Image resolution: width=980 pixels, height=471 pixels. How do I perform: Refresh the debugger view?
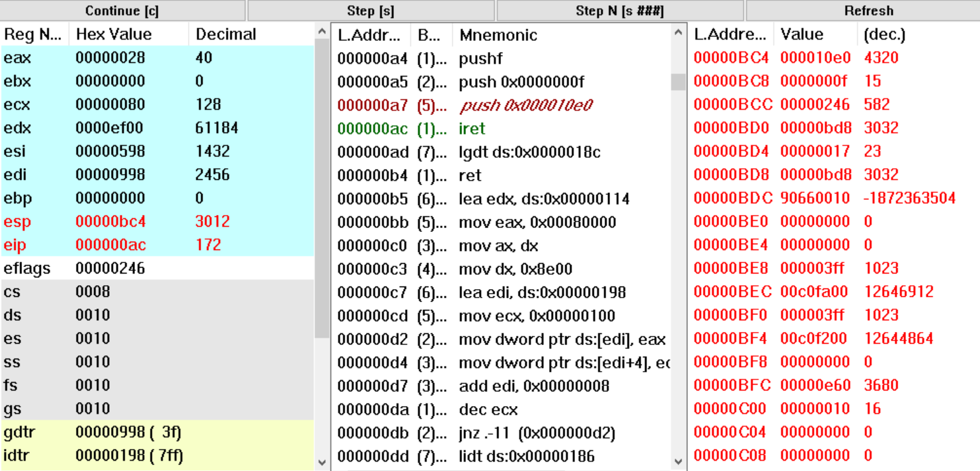(x=868, y=10)
